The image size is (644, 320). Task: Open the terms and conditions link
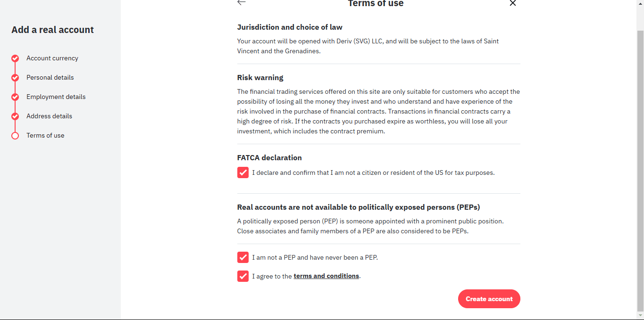pos(326,276)
